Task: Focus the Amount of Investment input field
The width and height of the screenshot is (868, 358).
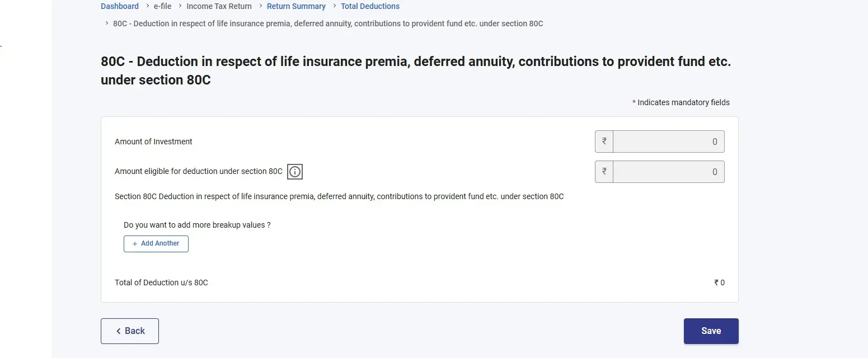Action: (x=668, y=142)
